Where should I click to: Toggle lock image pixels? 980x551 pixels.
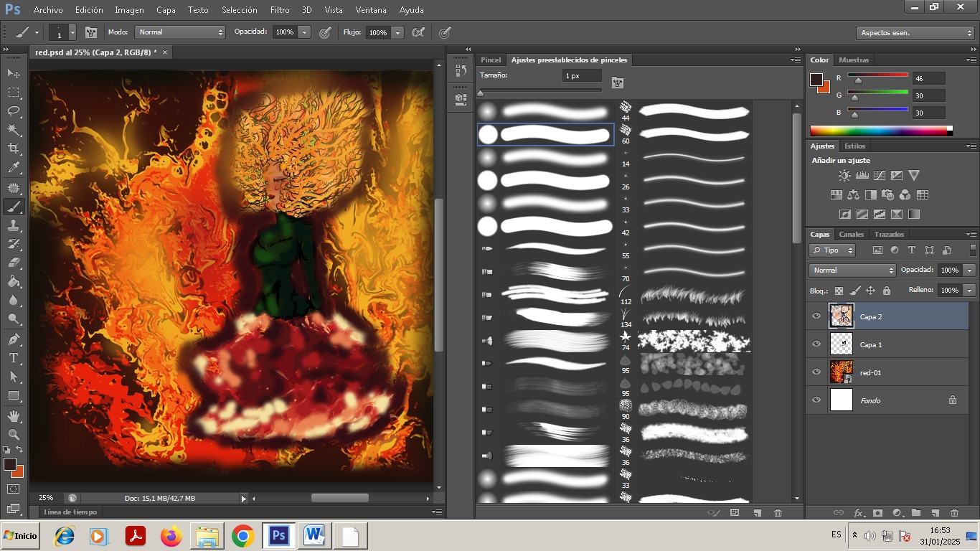(x=855, y=291)
